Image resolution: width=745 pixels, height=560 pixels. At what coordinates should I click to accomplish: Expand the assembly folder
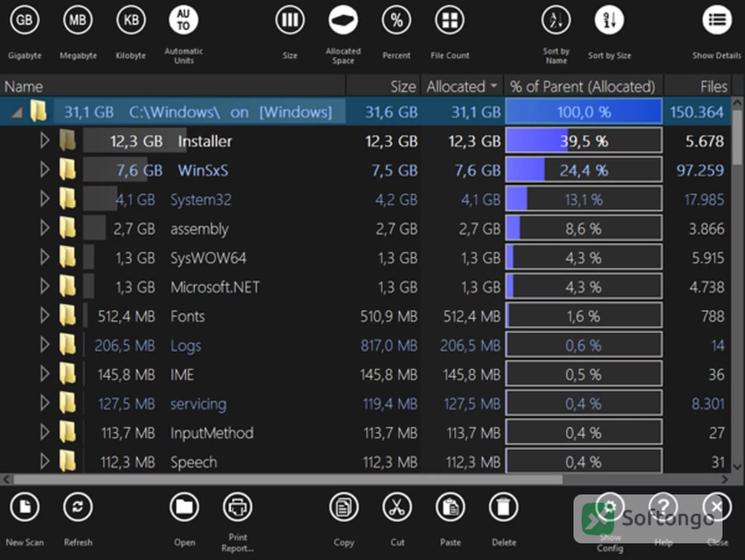click(x=45, y=228)
